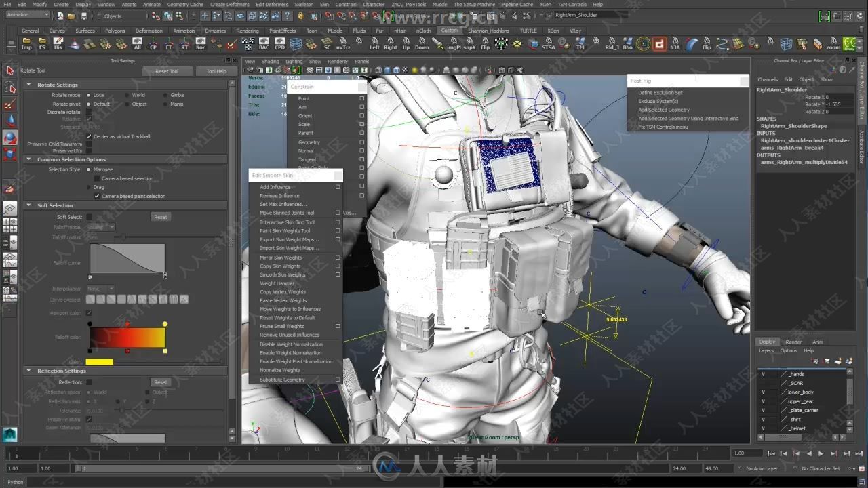Click the RT shelf button
The image size is (868, 488).
coord(184,44)
